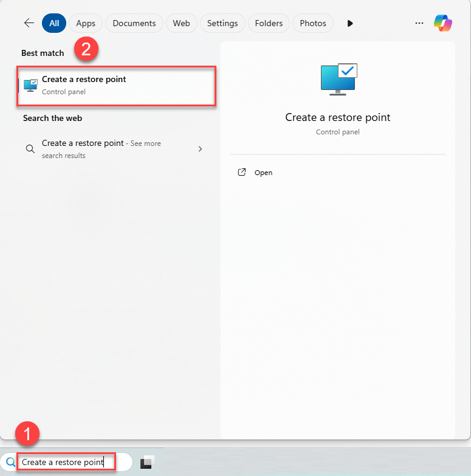Image resolution: width=471 pixels, height=476 pixels.
Task: Show only Folders results
Action: click(269, 23)
